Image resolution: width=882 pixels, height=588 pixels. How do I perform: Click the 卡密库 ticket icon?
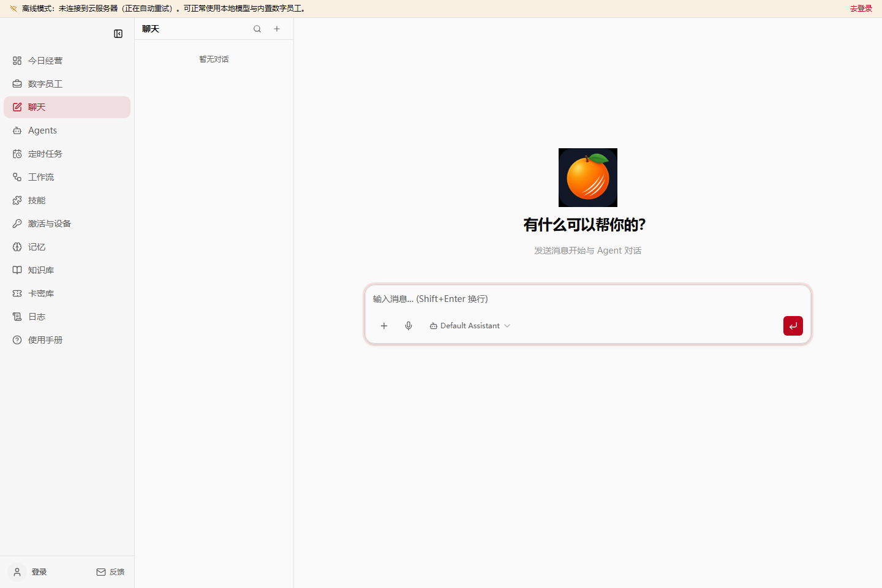point(17,293)
